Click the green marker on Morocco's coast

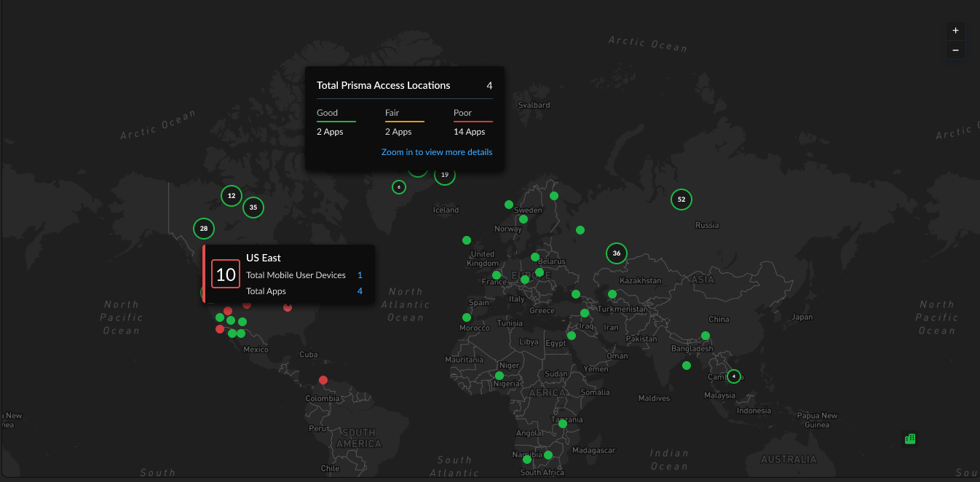[x=466, y=317]
